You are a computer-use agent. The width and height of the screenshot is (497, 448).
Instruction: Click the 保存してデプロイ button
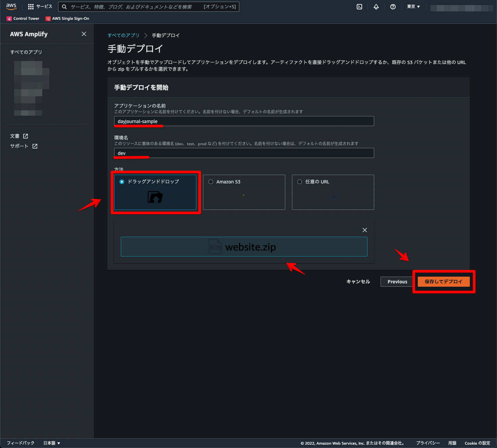443,281
